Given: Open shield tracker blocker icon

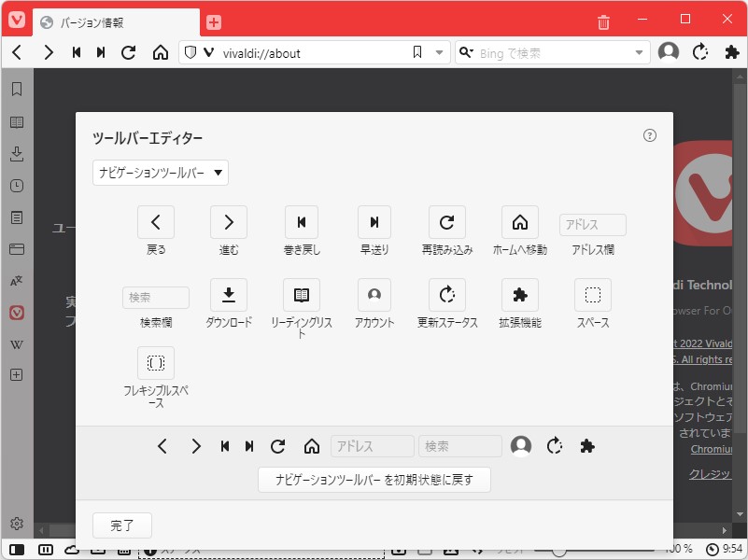Looking at the screenshot, I should pyautogui.click(x=190, y=52).
